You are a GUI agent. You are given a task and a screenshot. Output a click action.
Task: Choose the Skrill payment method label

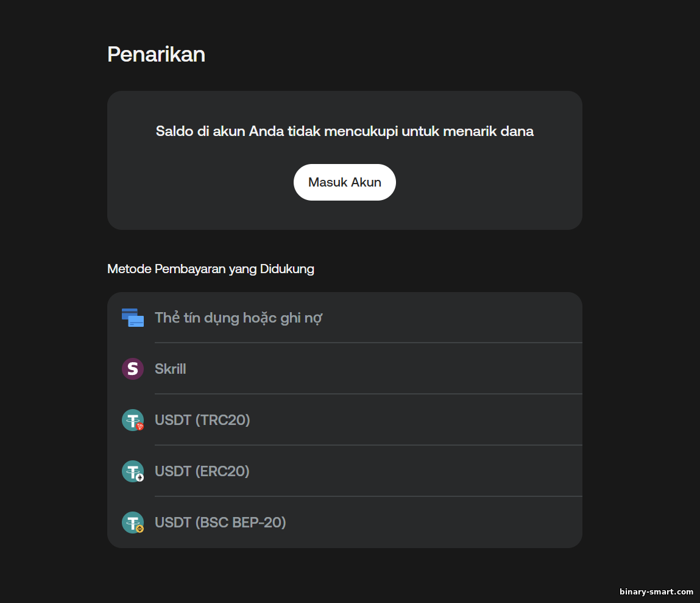pos(171,369)
